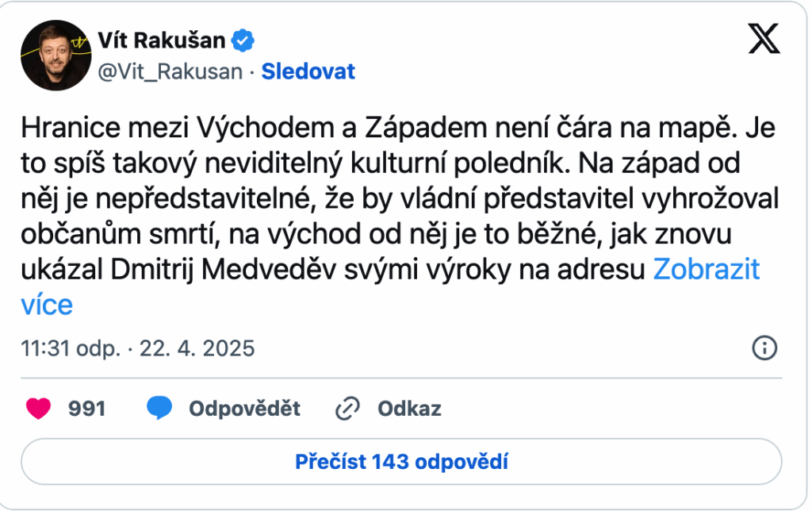
Task: Open the @Vit_Rakusan handle link
Action: click(x=170, y=71)
